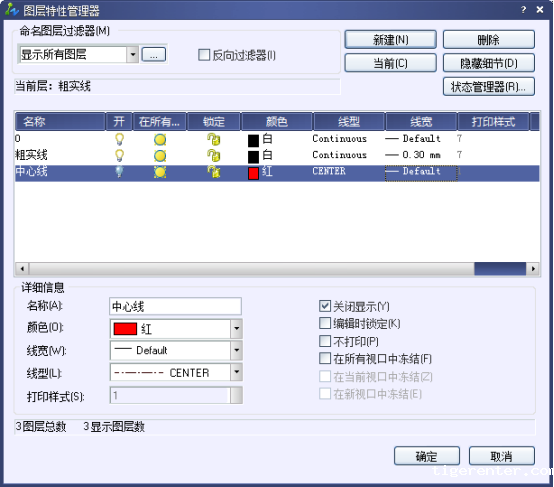Viewport: 554px width, 487px height.
Task: Open 状态管理器(R)... button
Action: click(489, 87)
